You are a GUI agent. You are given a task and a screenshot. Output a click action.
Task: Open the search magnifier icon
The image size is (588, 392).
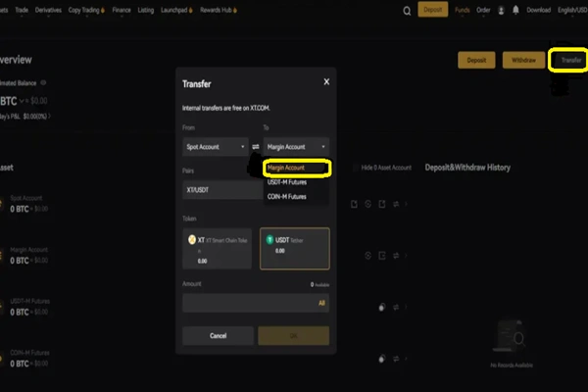click(x=407, y=11)
